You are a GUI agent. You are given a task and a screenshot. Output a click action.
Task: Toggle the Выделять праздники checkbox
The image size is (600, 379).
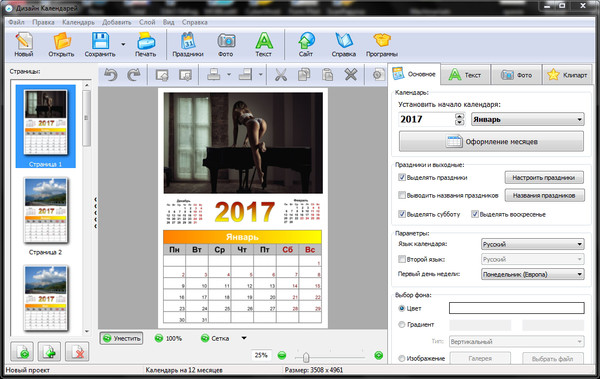(402, 177)
